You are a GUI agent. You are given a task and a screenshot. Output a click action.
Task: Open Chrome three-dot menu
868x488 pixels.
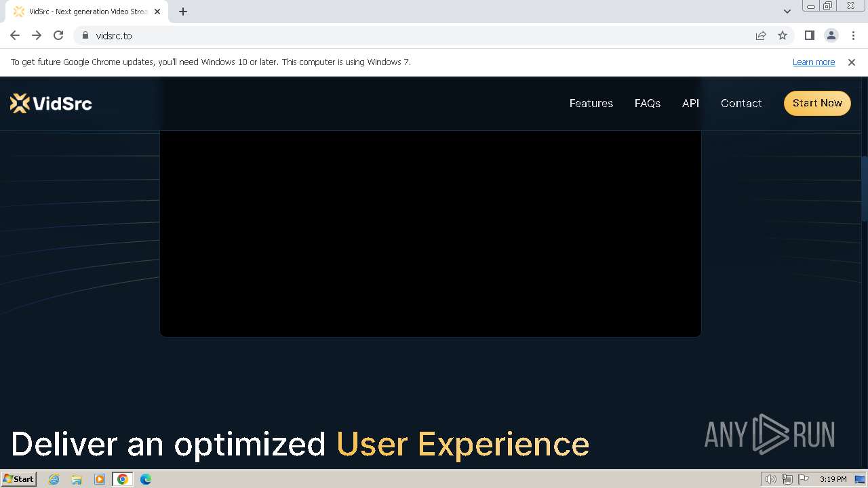click(853, 35)
